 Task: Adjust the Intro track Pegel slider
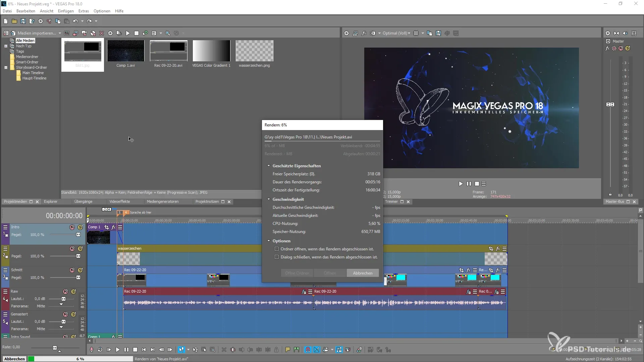pyautogui.click(x=78, y=235)
